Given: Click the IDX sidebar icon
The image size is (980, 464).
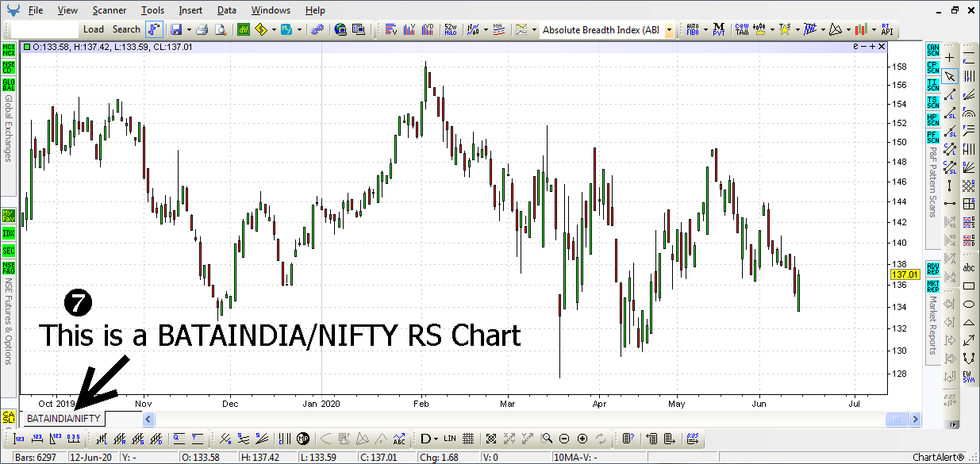Looking at the screenshot, I should coord(9,233).
